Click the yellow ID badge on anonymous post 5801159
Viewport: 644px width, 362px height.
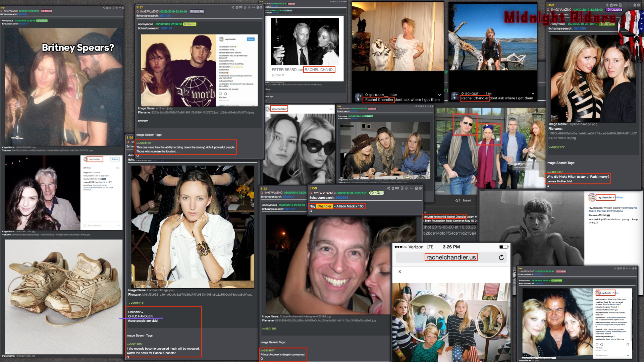[190, 24]
